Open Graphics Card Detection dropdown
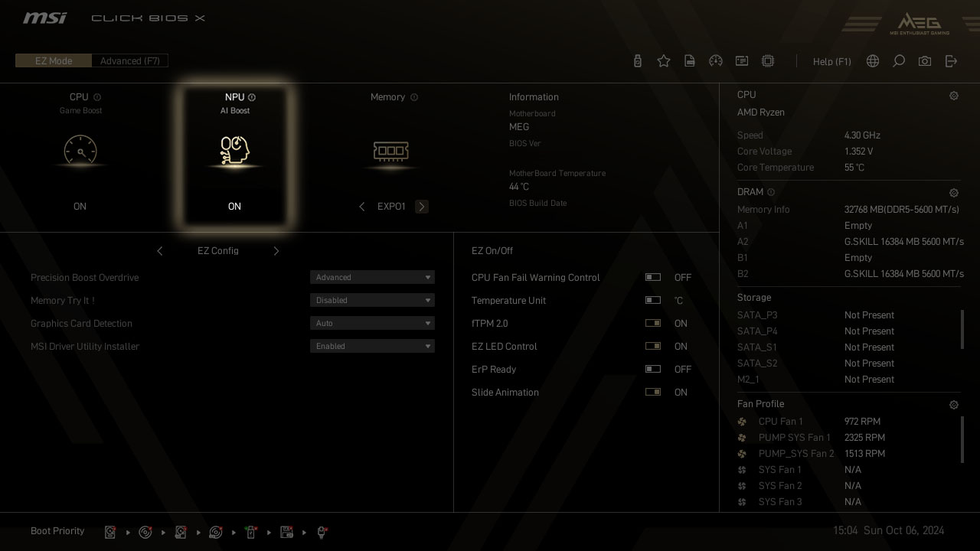This screenshot has width=980, height=551. pos(372,324)
